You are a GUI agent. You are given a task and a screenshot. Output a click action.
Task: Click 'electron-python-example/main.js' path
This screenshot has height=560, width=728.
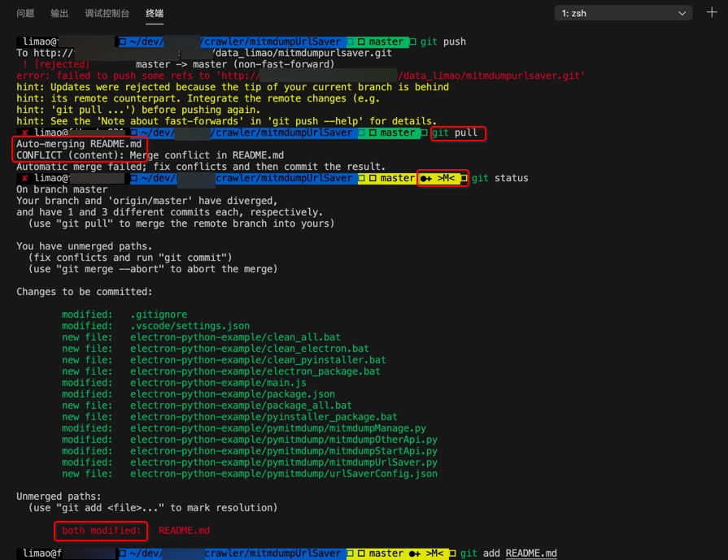pos(218,383)
